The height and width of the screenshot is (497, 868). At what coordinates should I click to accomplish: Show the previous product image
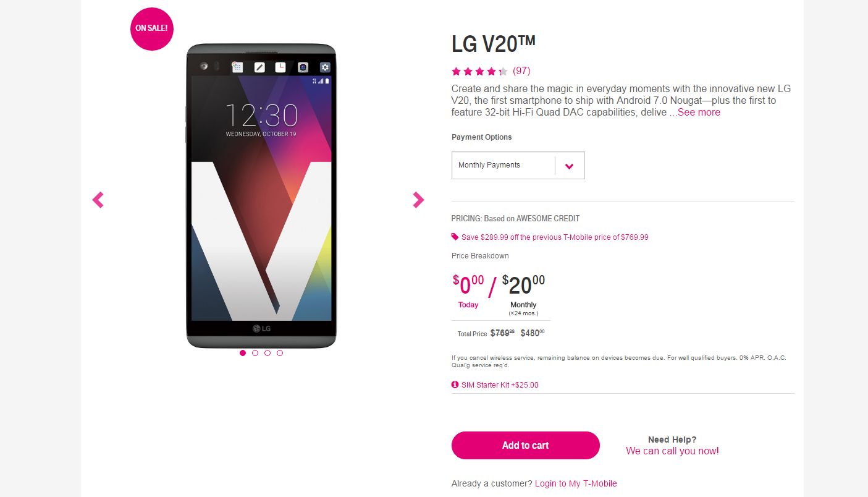(98, 200)
